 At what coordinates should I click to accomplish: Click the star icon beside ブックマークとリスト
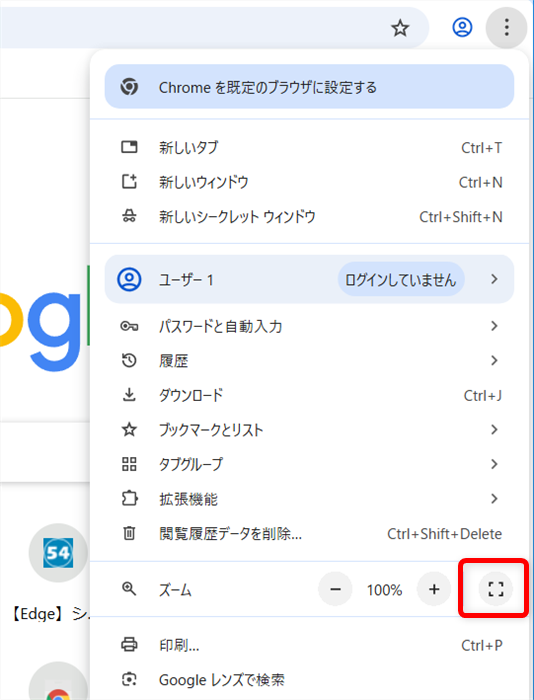[129, 429]
